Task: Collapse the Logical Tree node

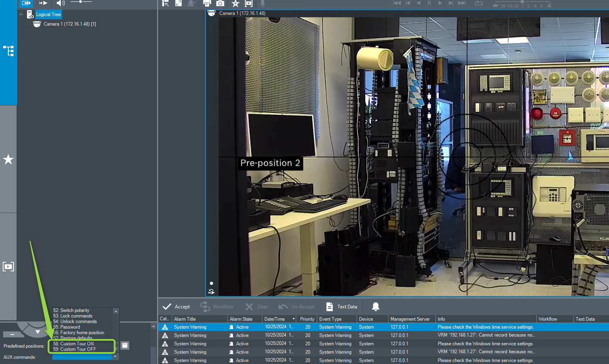Action: pyautogui.click(x=21, y=14)
